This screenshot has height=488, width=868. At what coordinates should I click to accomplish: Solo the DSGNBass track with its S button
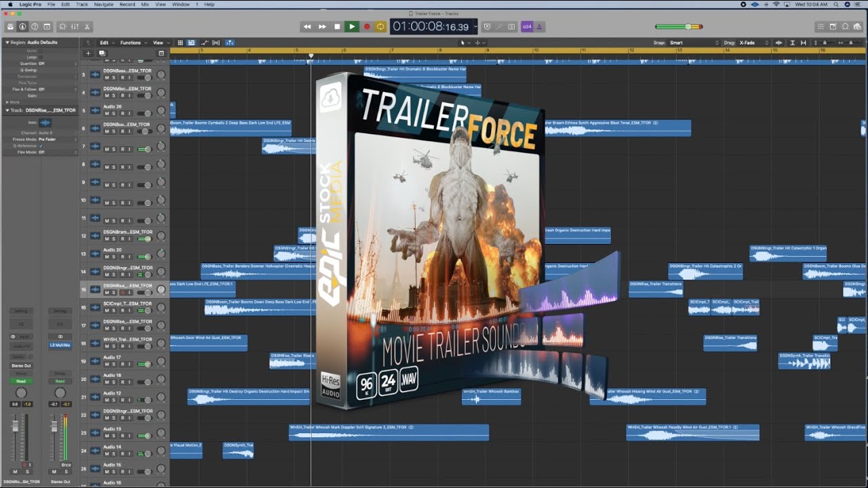coord(113,77)
